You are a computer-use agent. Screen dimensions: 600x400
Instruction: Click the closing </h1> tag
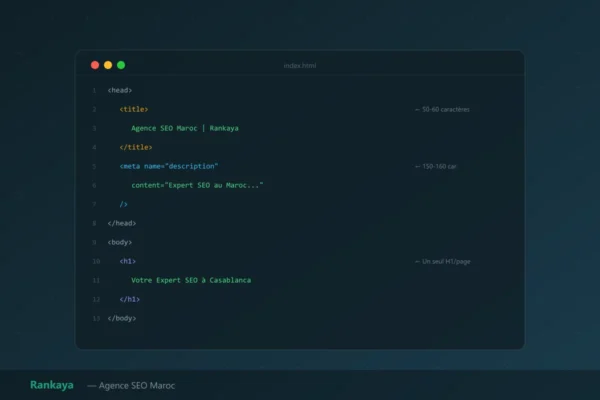tap(130, 299)
